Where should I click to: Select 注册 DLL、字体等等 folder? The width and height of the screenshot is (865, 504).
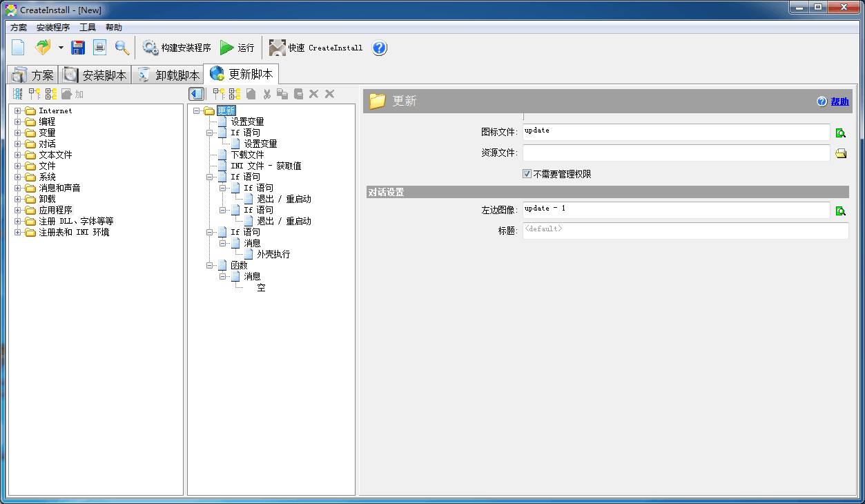pyautogui.click(x=76, y=221)
